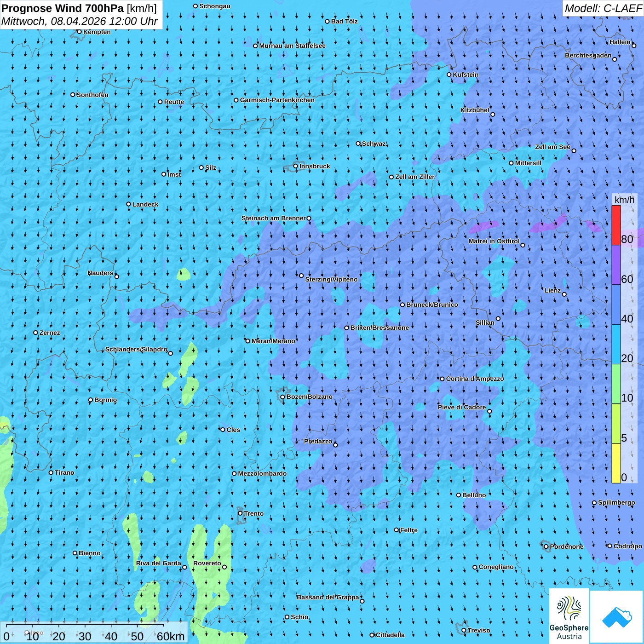Screen dimensions: 644x644
Task: Click the 'Riva del Garda' label
Action: click(x=159, y=563)
